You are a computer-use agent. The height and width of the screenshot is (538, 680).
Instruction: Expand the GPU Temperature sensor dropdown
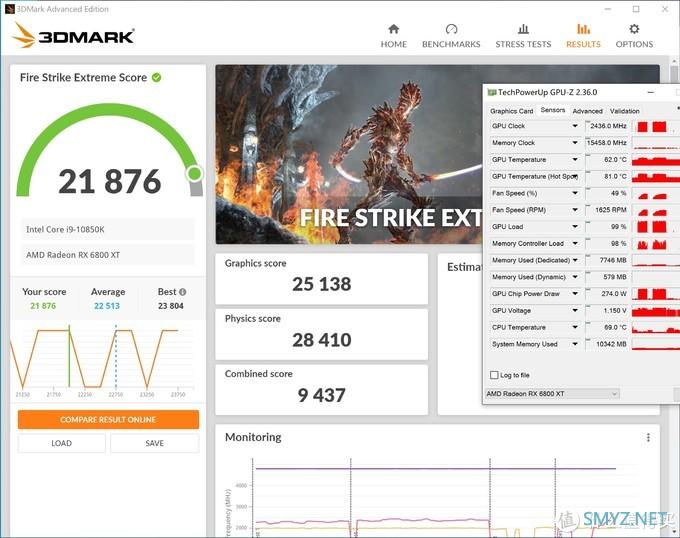(575, 160)
